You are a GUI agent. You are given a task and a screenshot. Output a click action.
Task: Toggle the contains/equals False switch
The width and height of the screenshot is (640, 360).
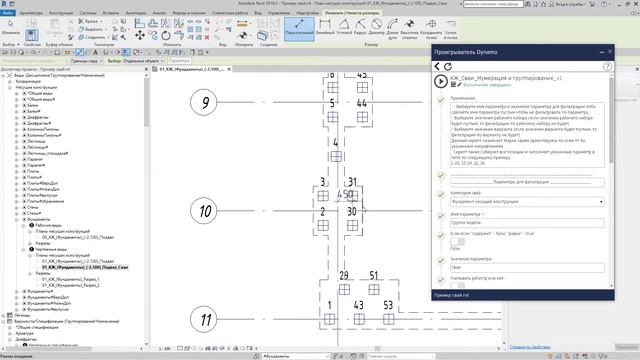[458, 242]
